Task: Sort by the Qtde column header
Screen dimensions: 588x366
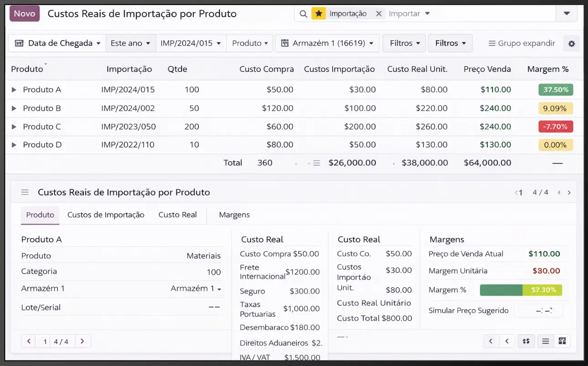Action: pos(177,69)
